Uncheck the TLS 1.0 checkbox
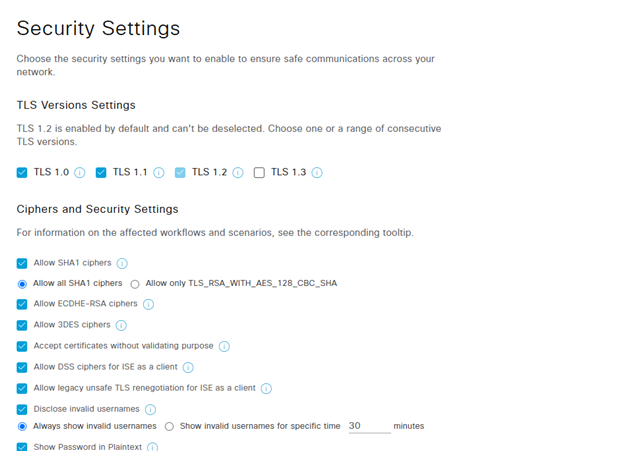 (22, 173)
